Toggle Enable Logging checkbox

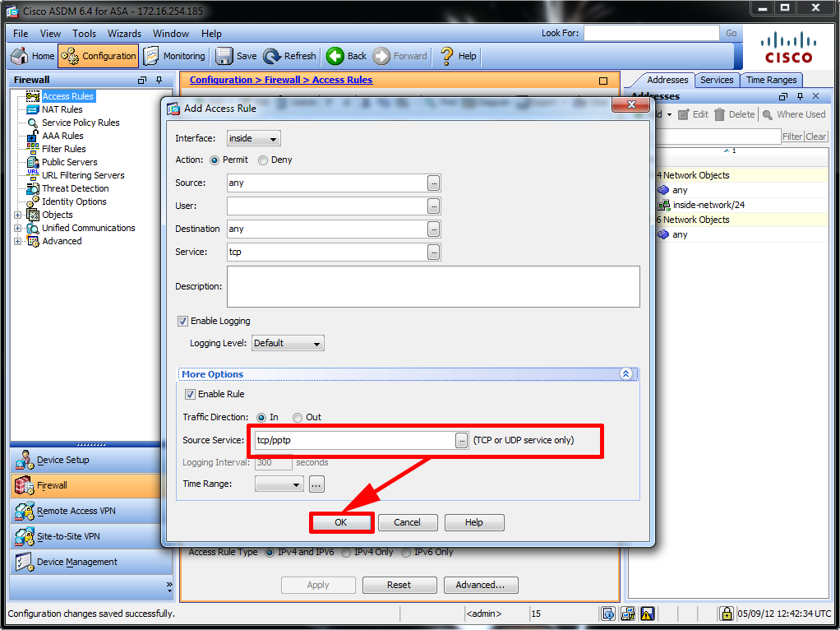coord(182,321)
